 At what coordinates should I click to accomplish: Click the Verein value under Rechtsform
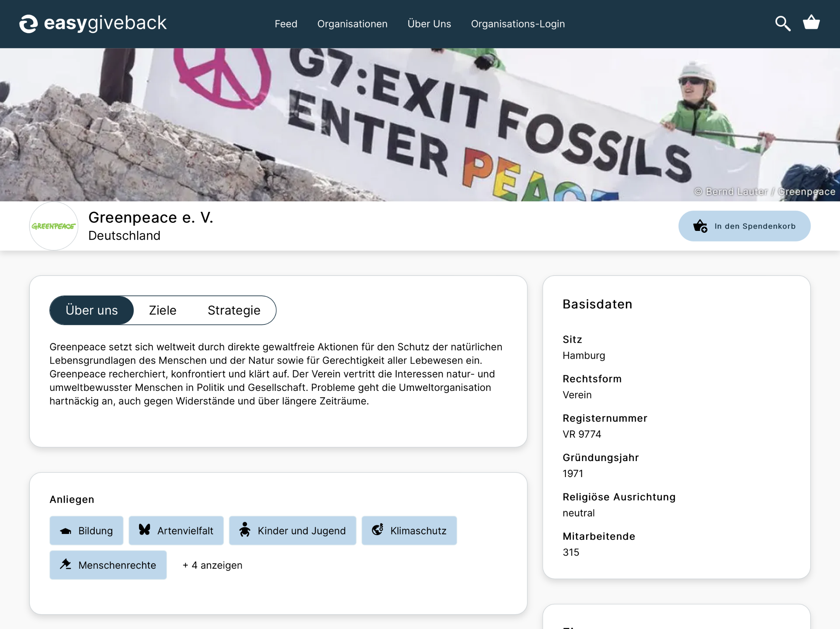point(577,395)
